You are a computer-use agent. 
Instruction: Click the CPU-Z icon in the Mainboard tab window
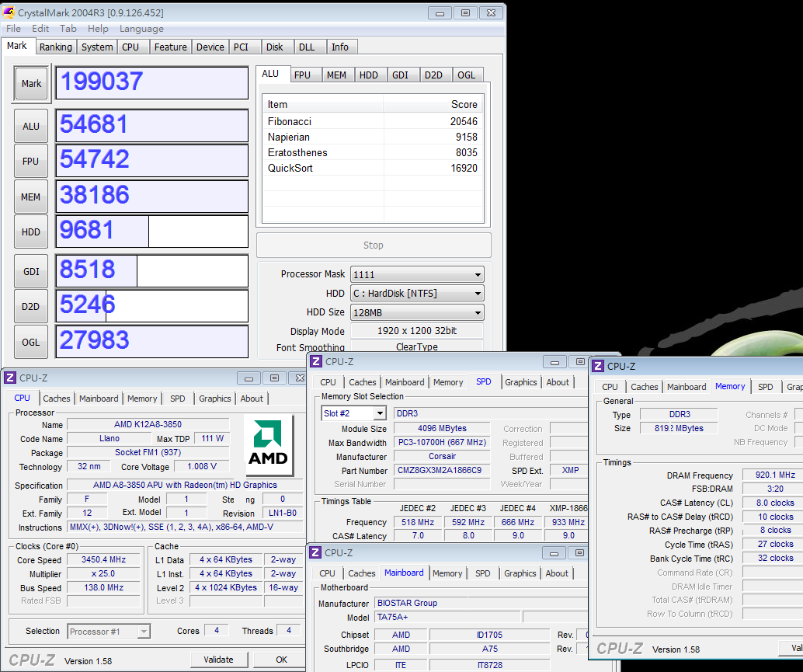tap(315, 552)
